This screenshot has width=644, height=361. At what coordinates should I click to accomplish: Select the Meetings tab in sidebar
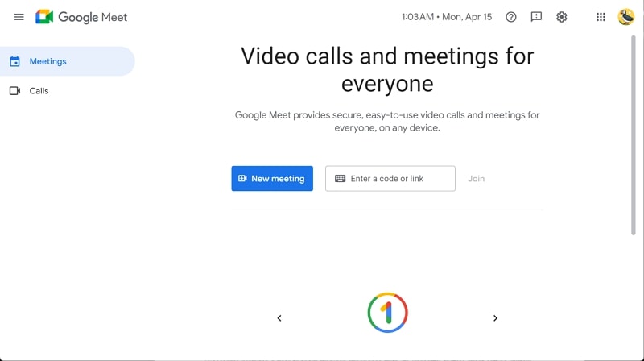[68, 61]
